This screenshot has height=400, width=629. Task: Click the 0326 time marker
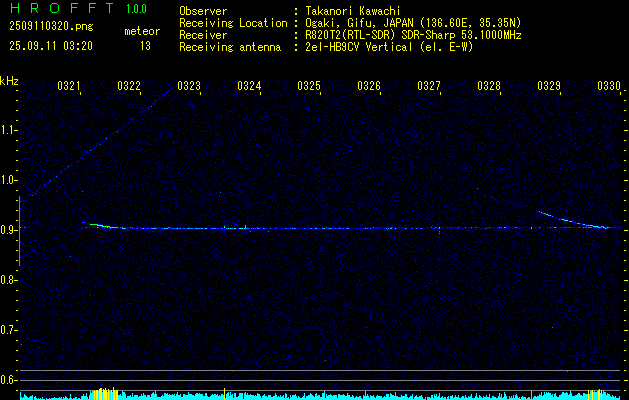369,85
